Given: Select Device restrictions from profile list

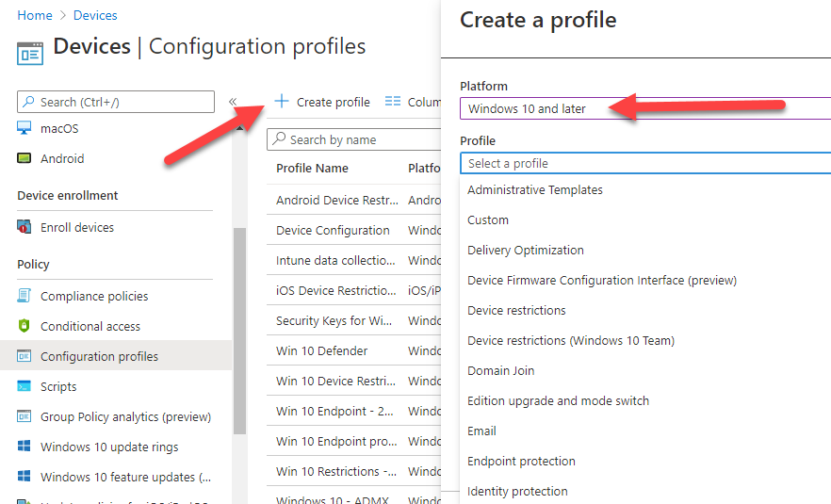Looking at the screenshot, I should click(x=516, y=310).
